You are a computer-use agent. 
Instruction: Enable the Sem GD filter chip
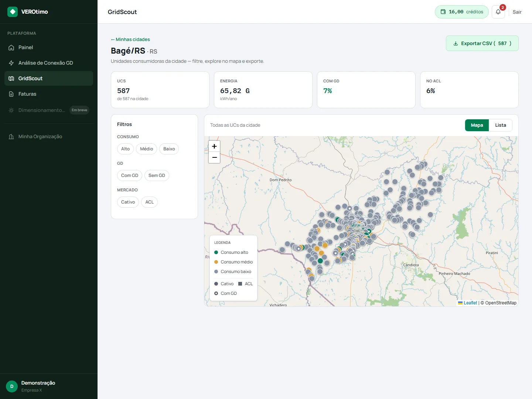pyautogui.click(x=157, y=175)
